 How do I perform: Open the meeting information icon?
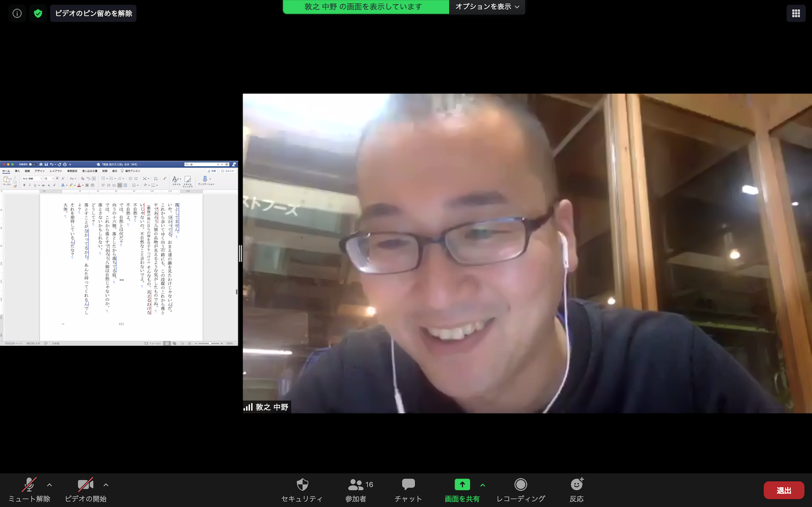tap(17, 13)
